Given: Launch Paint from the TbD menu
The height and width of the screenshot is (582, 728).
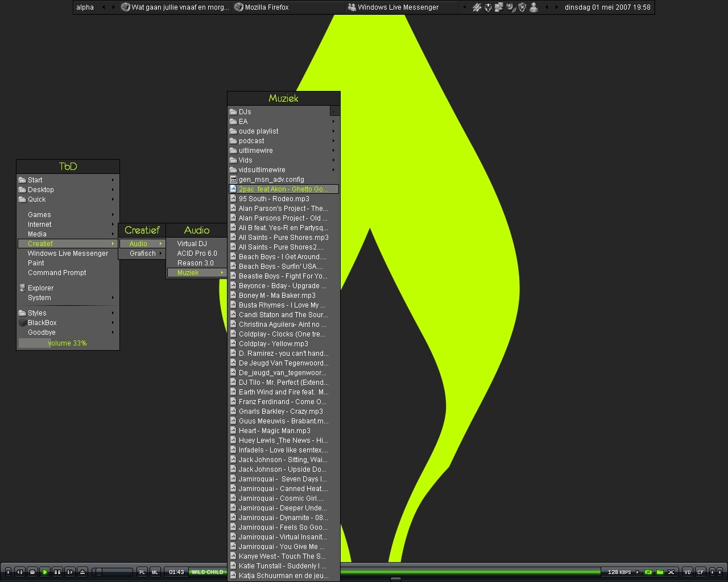Looking at the screenshot, I should 68,263.
